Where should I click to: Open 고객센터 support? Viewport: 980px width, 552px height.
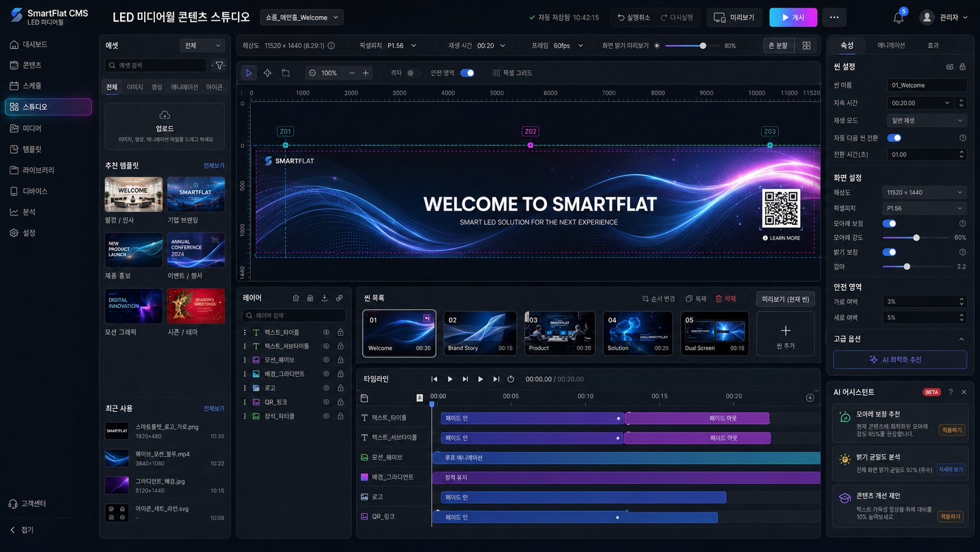click(x=28, y=503)
